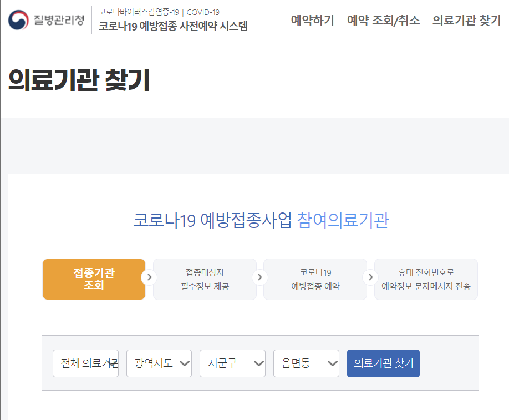Select the 접종기관 조회 step
Viewport: 509px width, 420px height.
click(94, 279)
